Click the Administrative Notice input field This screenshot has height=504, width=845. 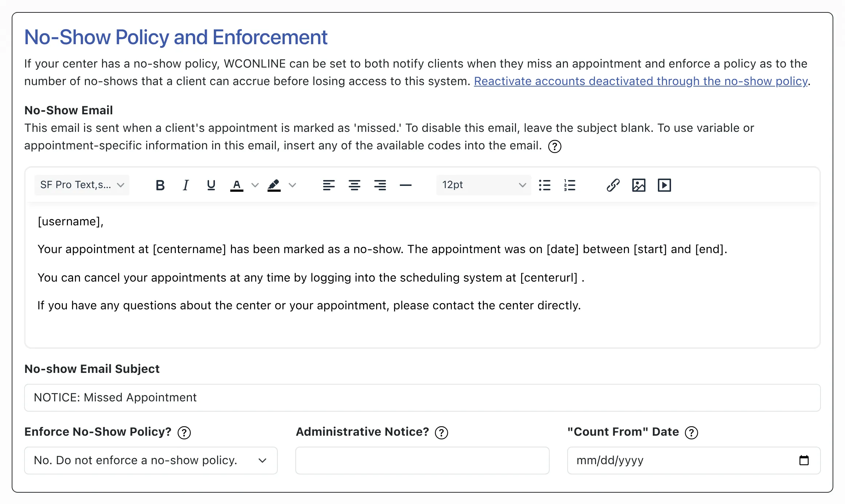422,461
